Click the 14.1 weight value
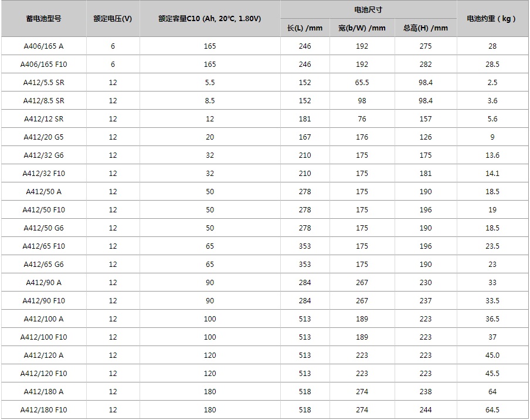 492,174
